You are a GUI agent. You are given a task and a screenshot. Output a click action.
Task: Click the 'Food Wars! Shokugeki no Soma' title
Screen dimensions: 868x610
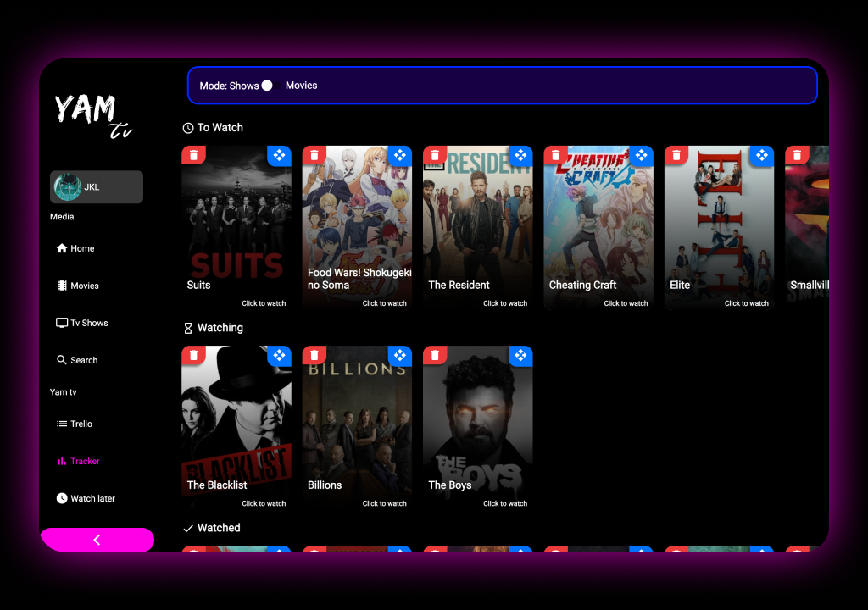click(x=359, y=279)
